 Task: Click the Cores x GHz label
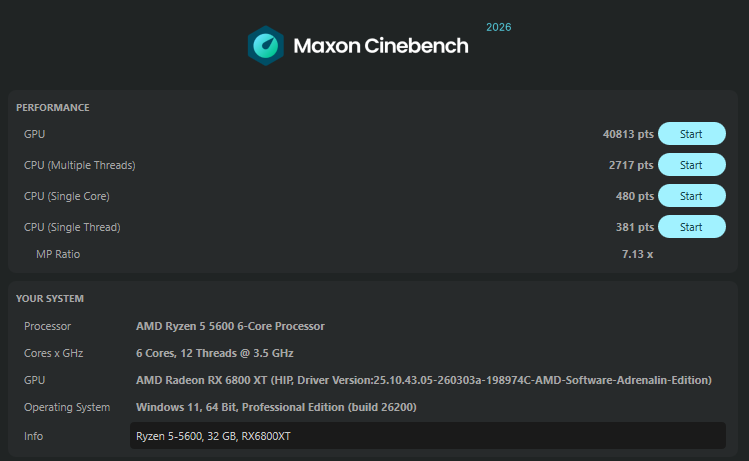54,353
